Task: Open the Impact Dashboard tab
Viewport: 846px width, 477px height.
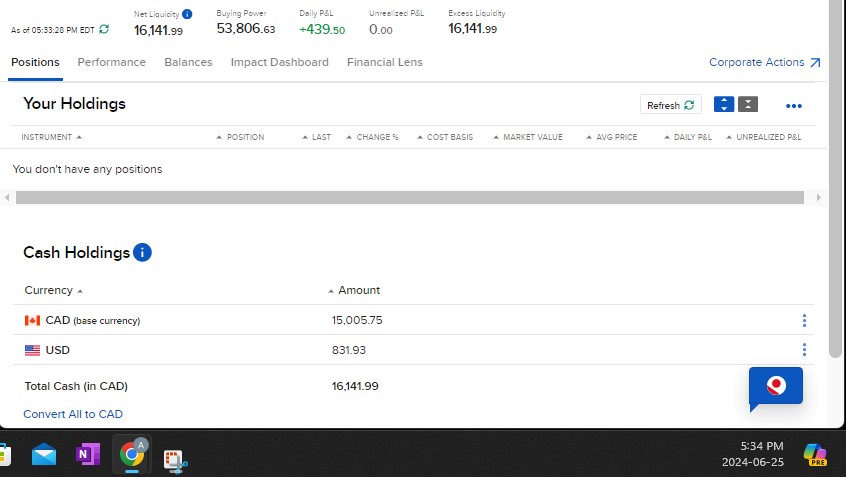Action: click(x=279, y=62)
